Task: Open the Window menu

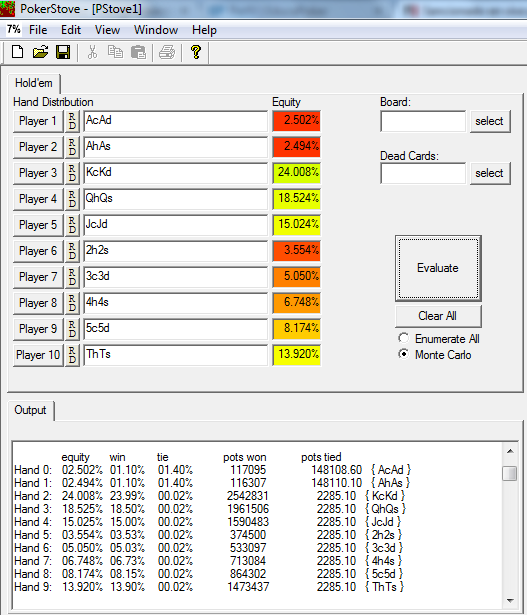Action: (x=156, y=30)
